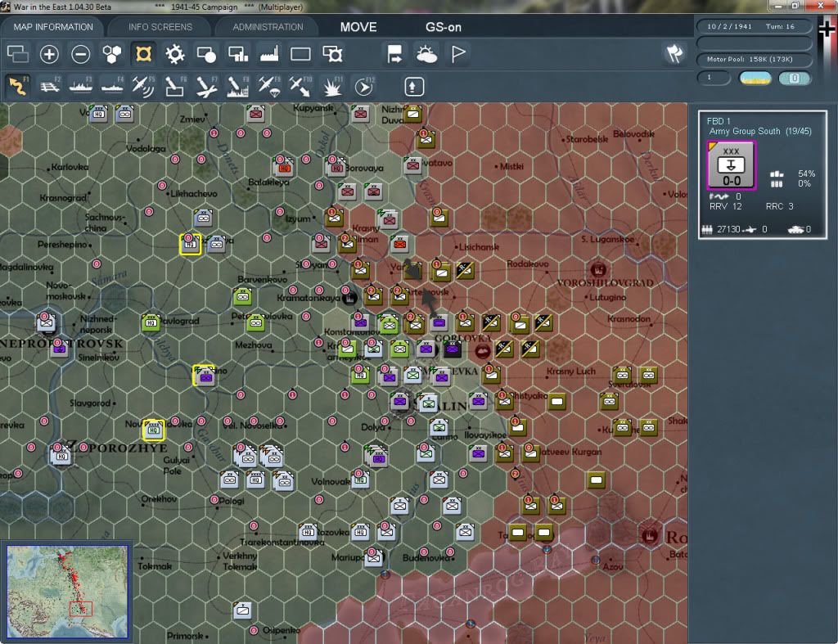Click the RRV 12 value
The width and height of the screenshot is (838, 644).
pos(726,206)
